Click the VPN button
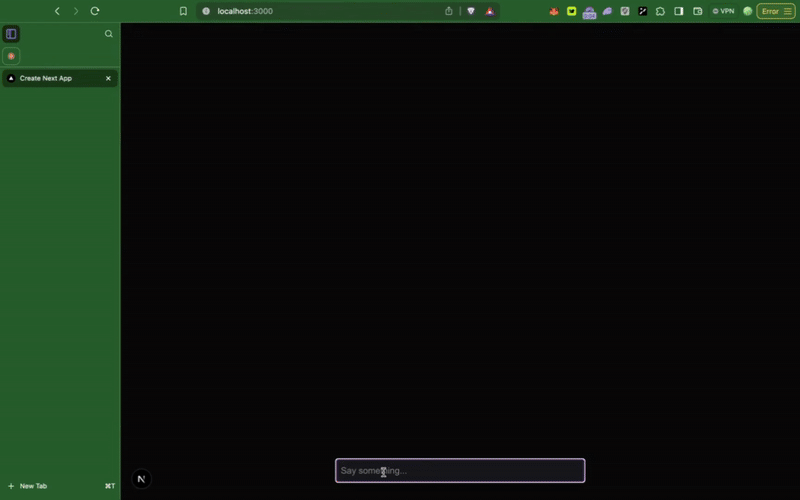800x500 pixels. [723, 11]
